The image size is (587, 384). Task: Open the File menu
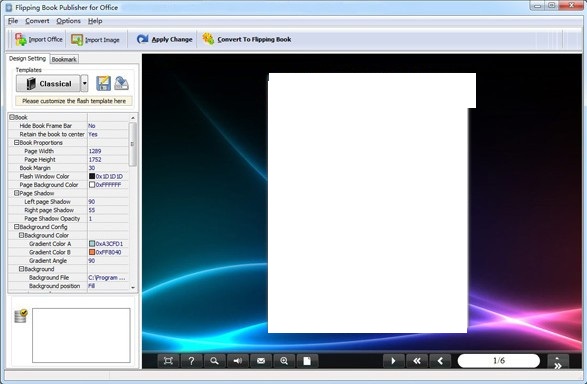pyautogui.click(x=13, y=21)
